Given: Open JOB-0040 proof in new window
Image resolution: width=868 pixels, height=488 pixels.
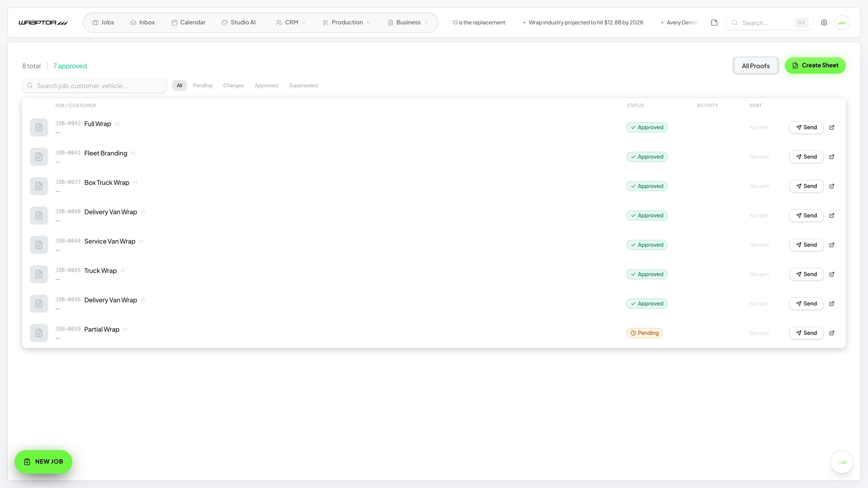Looking at the screenshot, I should (x=832, y=216).
